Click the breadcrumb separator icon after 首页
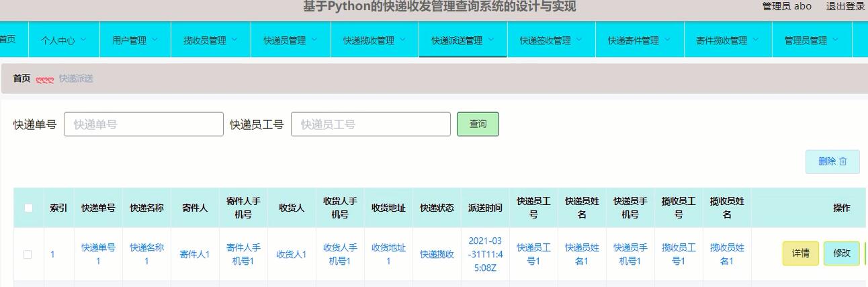 [x=44, y=79]
